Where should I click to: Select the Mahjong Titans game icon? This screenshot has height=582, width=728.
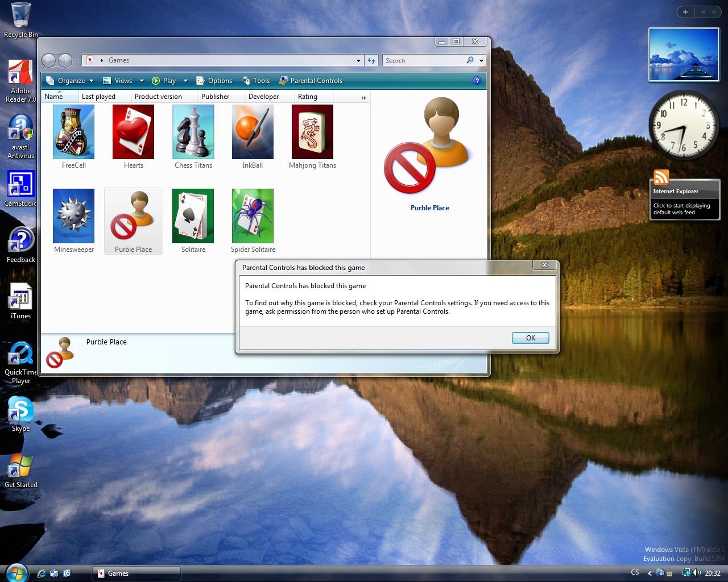click(x=312, y=132)
